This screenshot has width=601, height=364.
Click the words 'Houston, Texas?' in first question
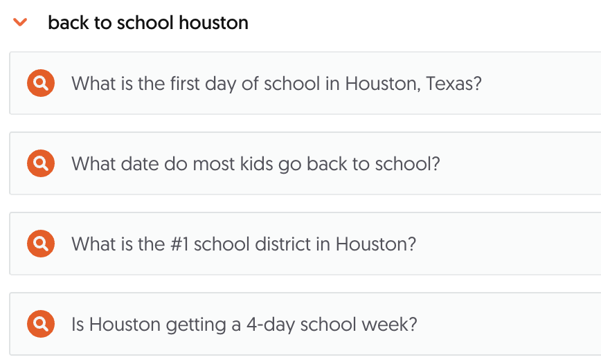pyautogui.click(x=413, y=84)
